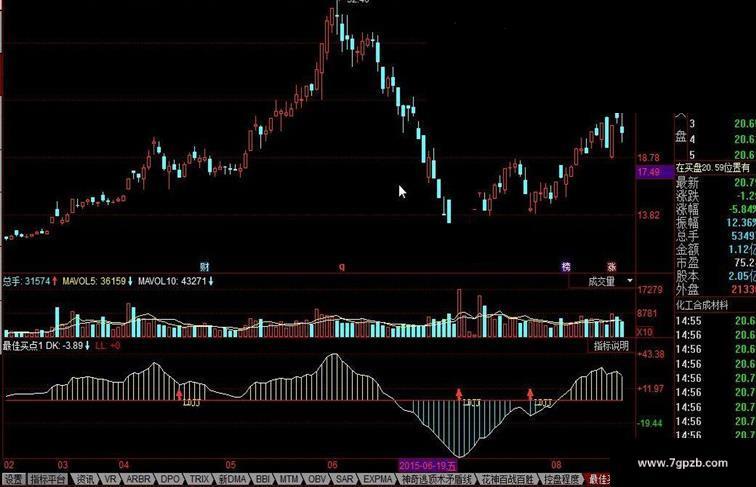
Task: Click the 市盈 P/E row
Action: (x=715, y=263)
